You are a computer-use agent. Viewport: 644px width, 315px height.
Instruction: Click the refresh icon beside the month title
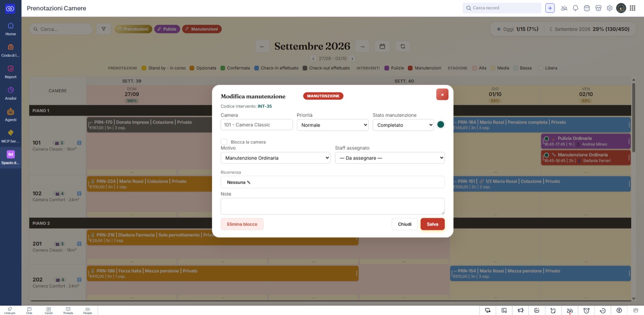[402, 46]
